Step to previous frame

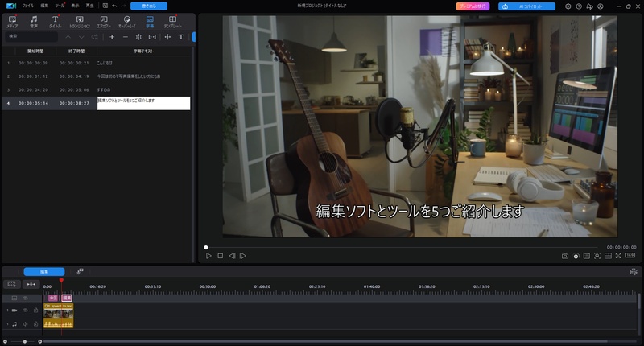point(232,256)
